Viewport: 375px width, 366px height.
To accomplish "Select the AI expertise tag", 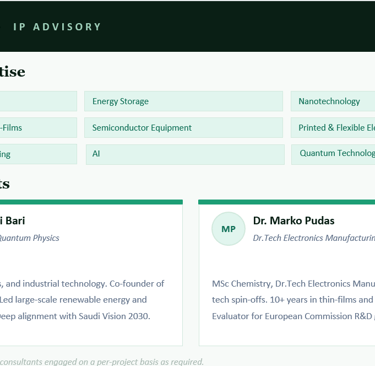I will [x=185, y=154].
